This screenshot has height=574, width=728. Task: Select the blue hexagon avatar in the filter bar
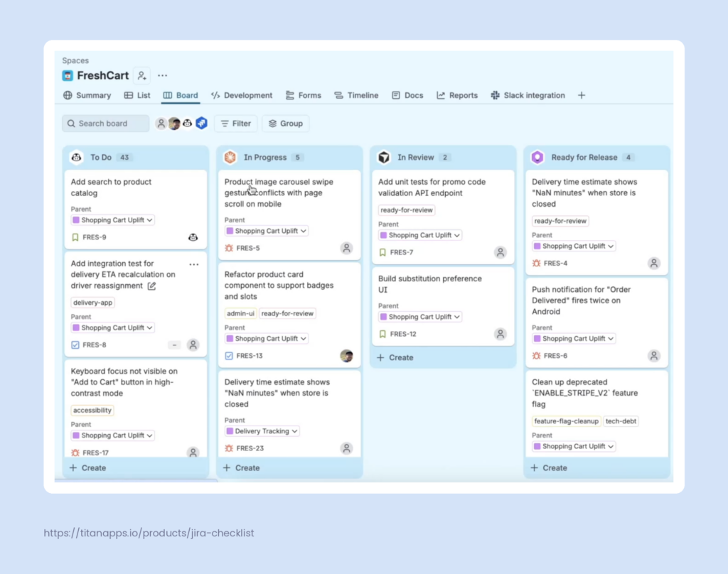[201, 123]
